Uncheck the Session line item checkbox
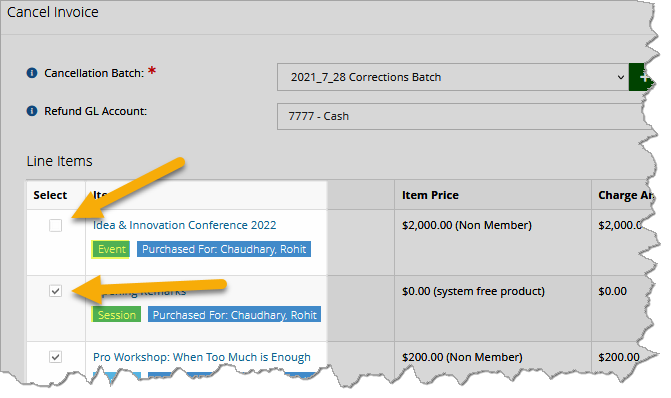671x398 pixels. point(55,291)
